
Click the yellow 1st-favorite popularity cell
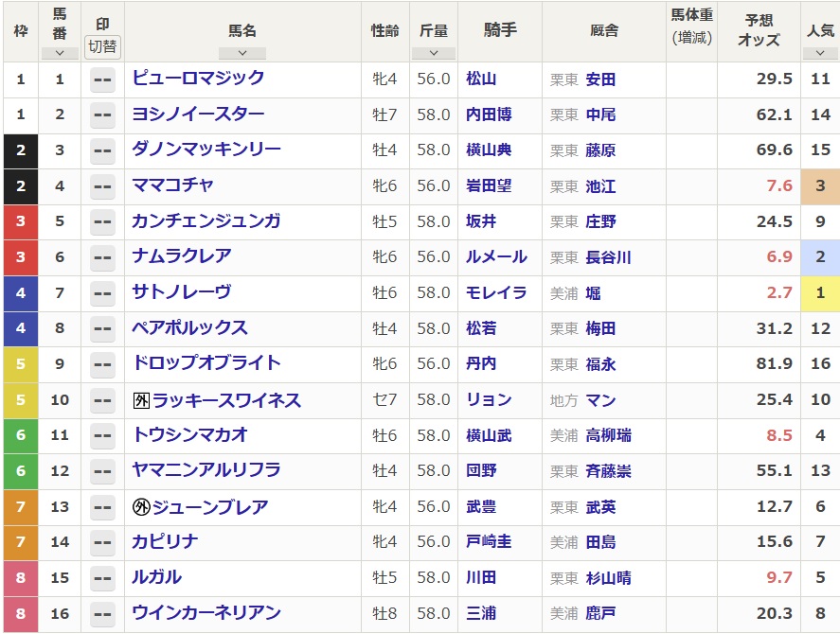(819, 293)
